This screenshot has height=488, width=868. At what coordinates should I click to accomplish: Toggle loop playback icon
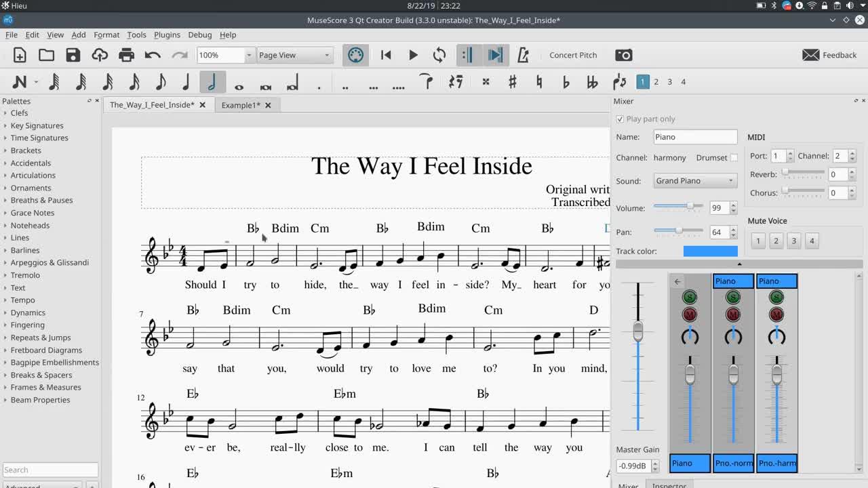[x=439, y=55]
